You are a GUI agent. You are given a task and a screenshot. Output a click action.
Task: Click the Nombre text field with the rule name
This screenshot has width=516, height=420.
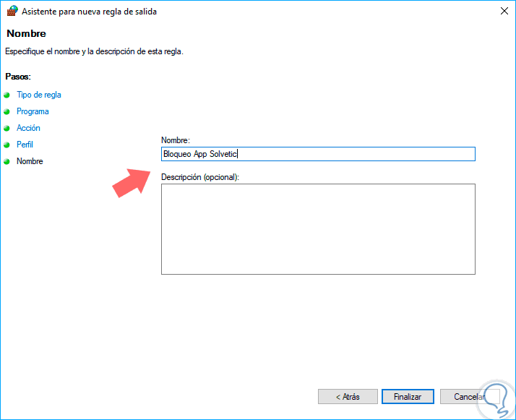point(318,154)
